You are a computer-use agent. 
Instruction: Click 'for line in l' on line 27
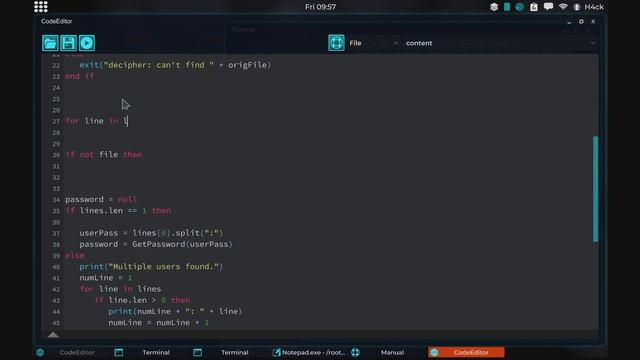point(97,121)
